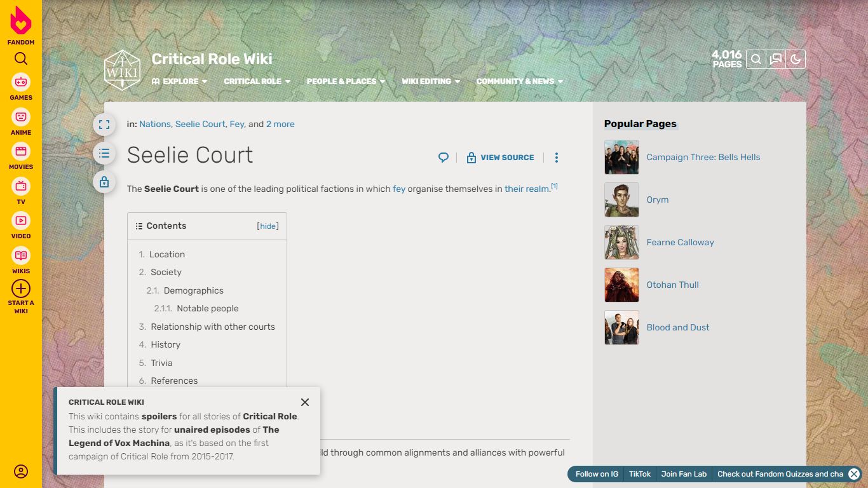Expand the People & Places menu
Viewport: 868px width, 488px height.
click(346, 81)
